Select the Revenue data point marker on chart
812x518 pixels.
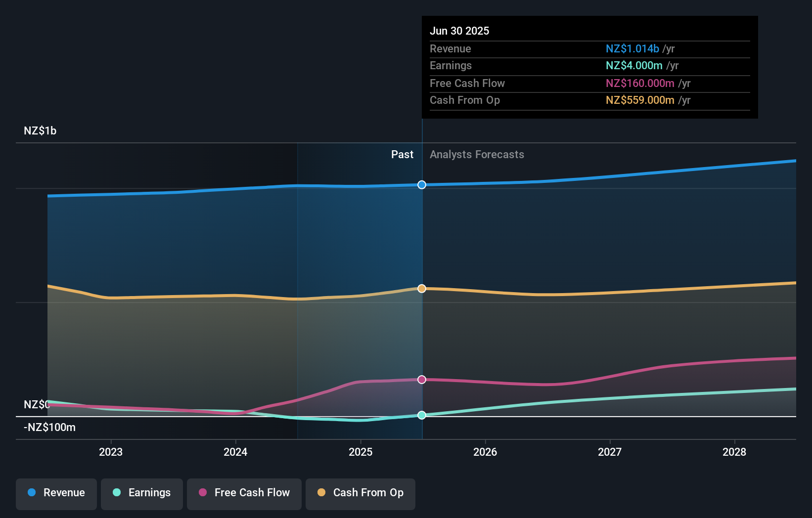[421, 185]
